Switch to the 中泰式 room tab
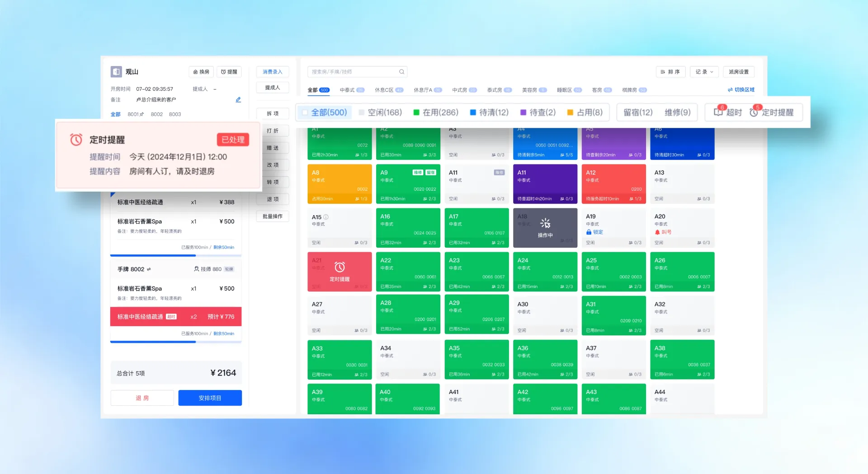Image resolution: width=868 pixels, height=474 pixels. click(347, 90)
